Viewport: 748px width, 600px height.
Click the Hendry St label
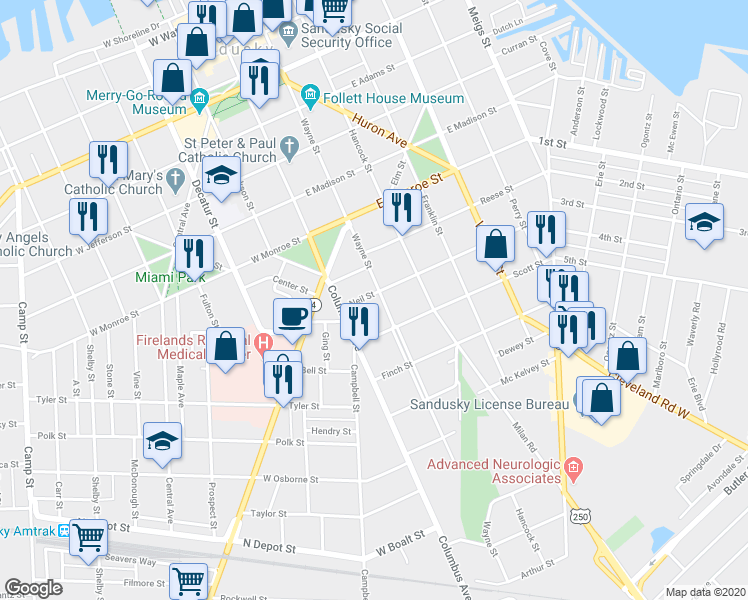[x=331, y=431]
